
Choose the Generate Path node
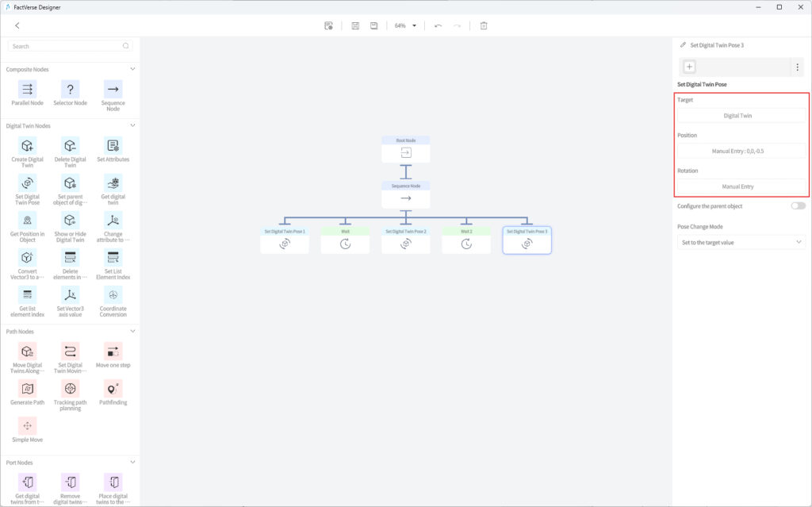[x=28, y=389]
